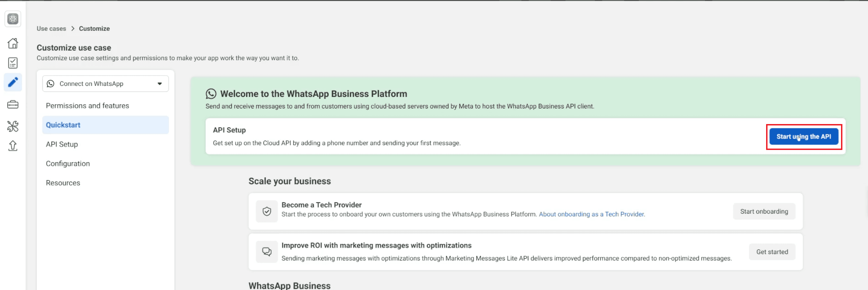The height and width of the screenshot is (290, 868).
Task: Click the Customize breadcrumb
Action: 94,29
